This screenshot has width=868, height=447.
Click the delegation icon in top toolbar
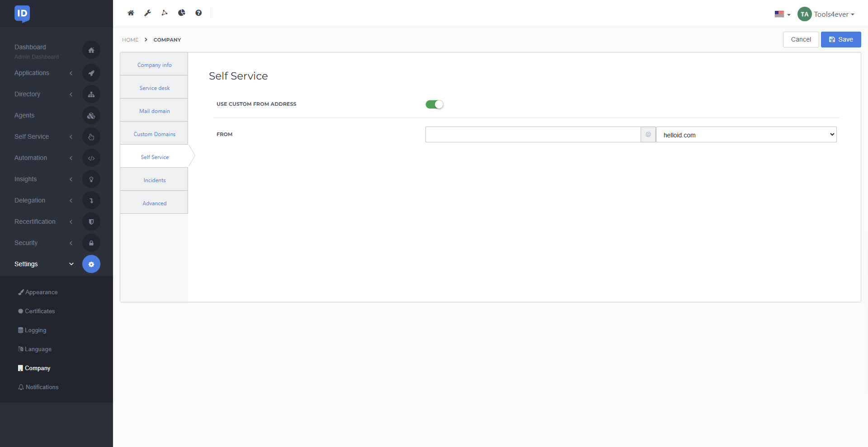coord(165,13)
